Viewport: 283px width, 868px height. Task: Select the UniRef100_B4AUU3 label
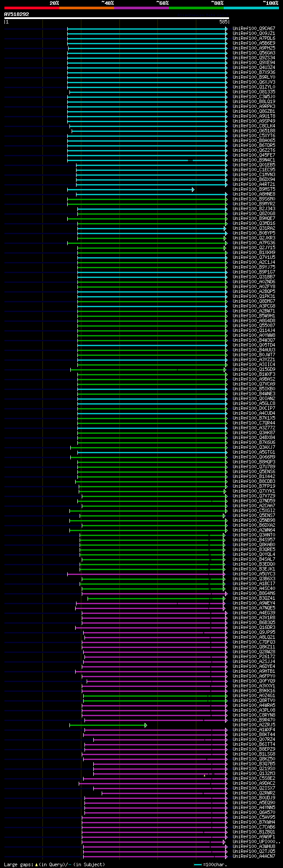tap(254, 350)
